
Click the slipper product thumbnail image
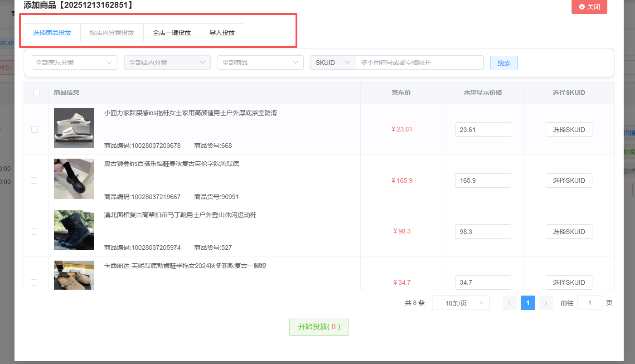click(x=74, y=128)
